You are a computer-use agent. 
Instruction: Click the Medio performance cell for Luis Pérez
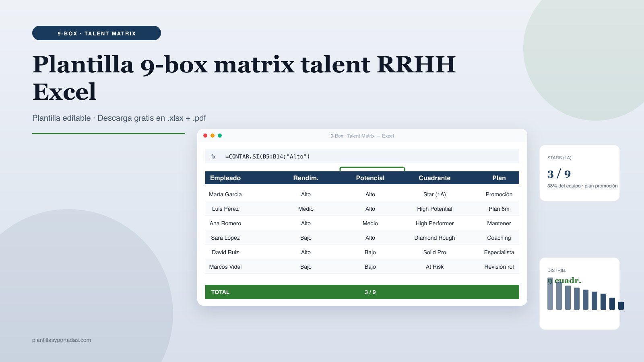coord(306,209)
